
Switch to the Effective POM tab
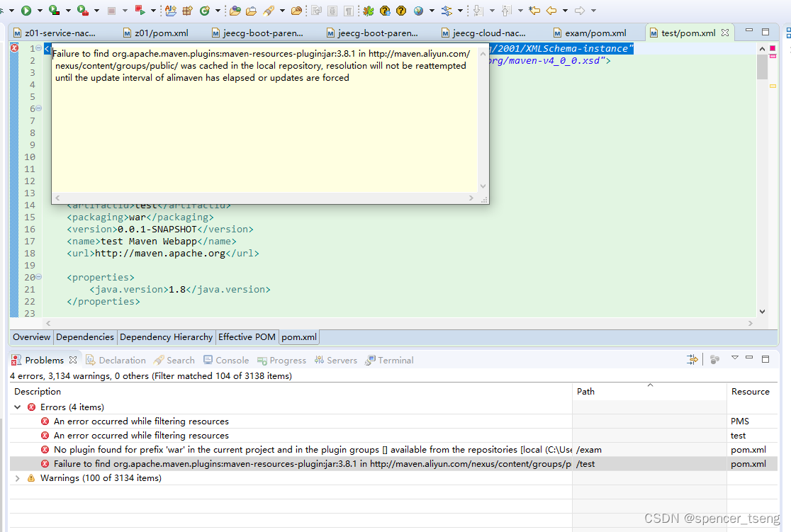(x=247, y=336)
